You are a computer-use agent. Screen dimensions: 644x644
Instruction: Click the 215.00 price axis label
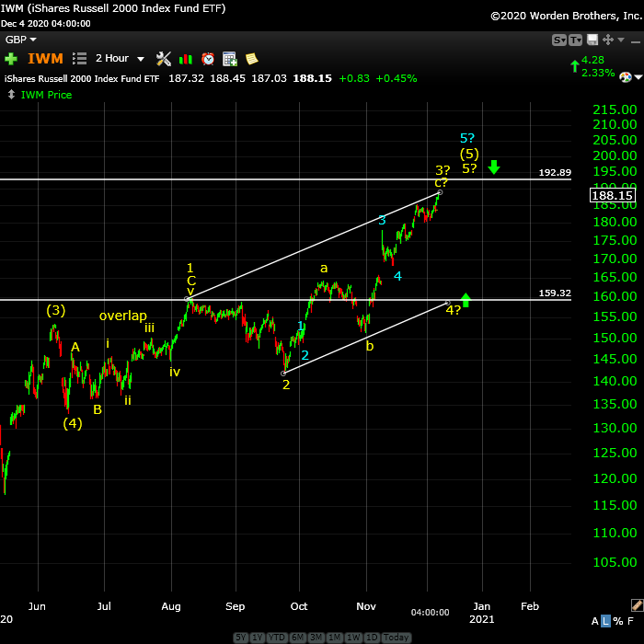pyautogui.click(x=615, y=109)
